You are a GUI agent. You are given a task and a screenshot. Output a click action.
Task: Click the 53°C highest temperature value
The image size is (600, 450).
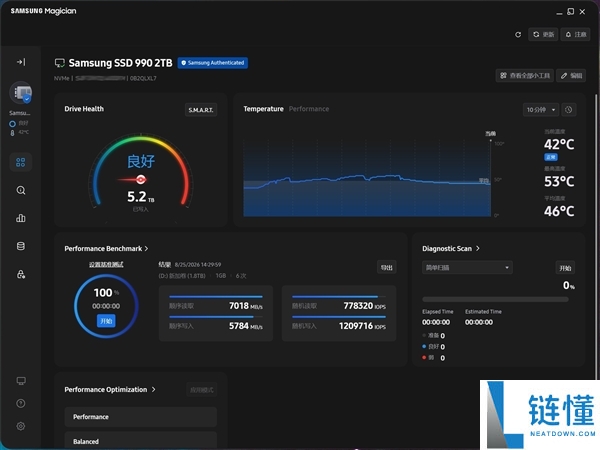[x=559, y=181]
